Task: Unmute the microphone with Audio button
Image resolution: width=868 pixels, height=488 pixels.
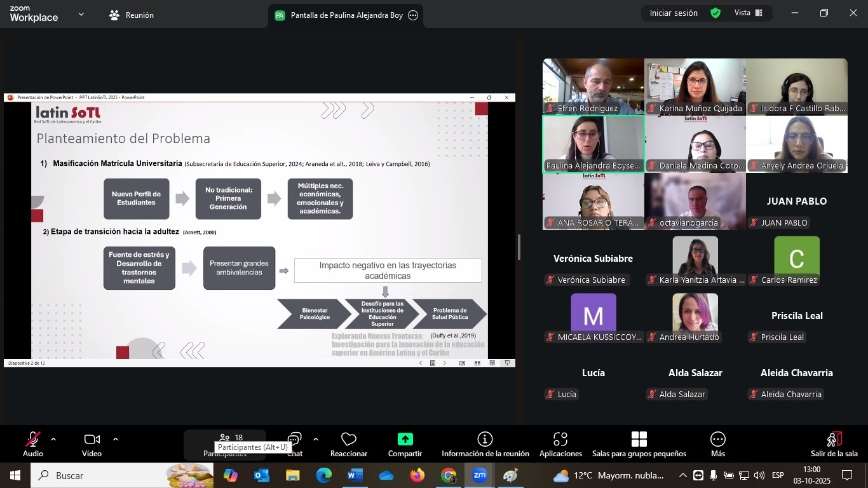Action: pos(33,444)
